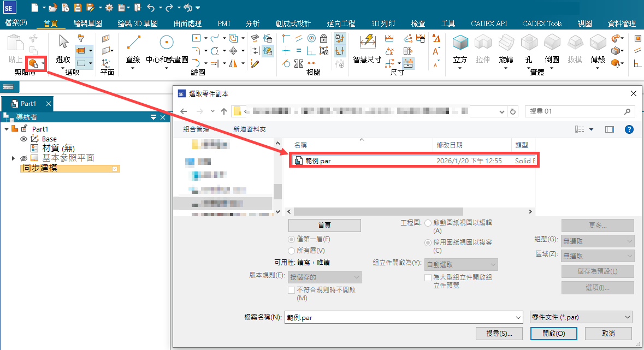Click the Hole (孔) feature icon
This screenshot has width=644, height=350.
[x=528, y=43]
